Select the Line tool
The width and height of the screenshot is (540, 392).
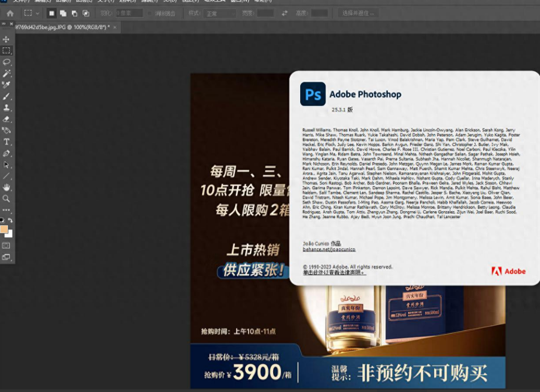click(6, 176)
